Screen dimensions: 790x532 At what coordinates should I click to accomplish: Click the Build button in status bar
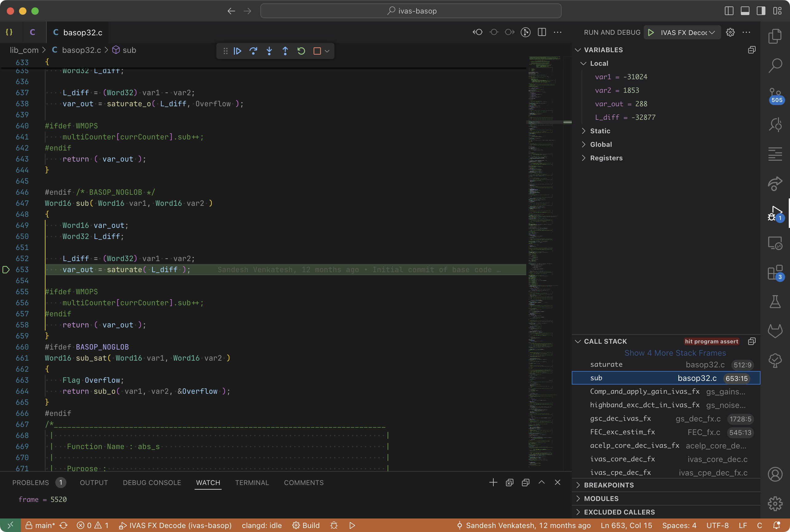point(306,525)
